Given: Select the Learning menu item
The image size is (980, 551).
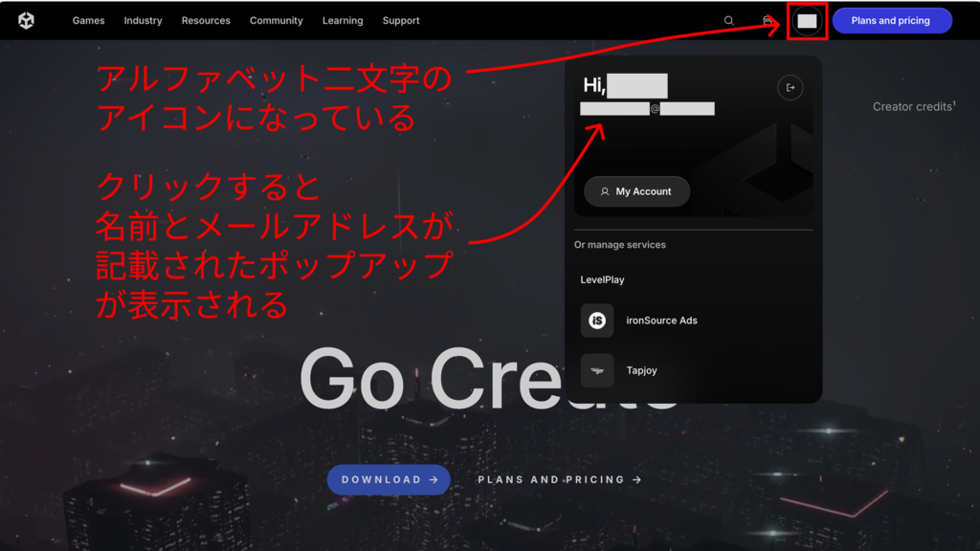Looking at the screenshot, I should [x=343, y=20].
